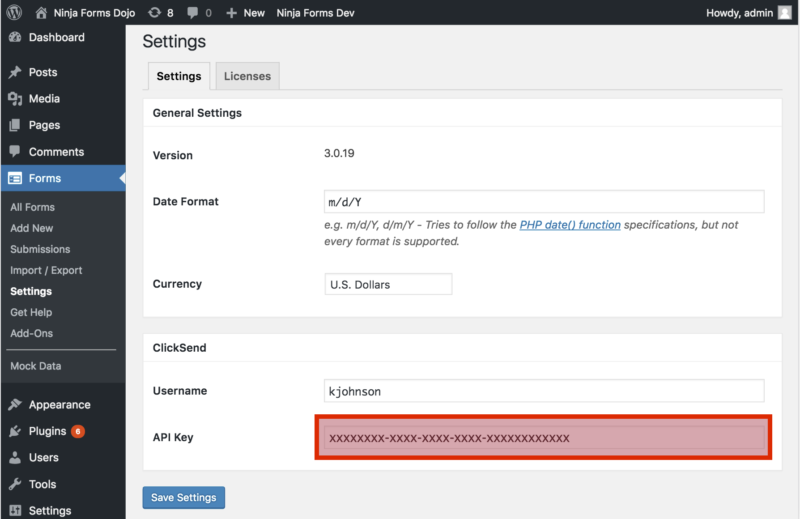Open the Media menu item
The image size is (800, 519).
[x=44, y=98]
